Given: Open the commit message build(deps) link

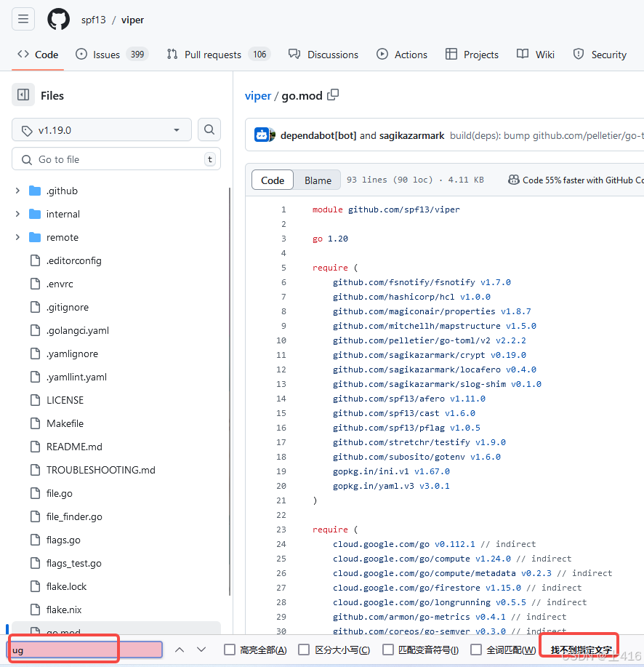Looking at the screenshot, I should point(547,136).
